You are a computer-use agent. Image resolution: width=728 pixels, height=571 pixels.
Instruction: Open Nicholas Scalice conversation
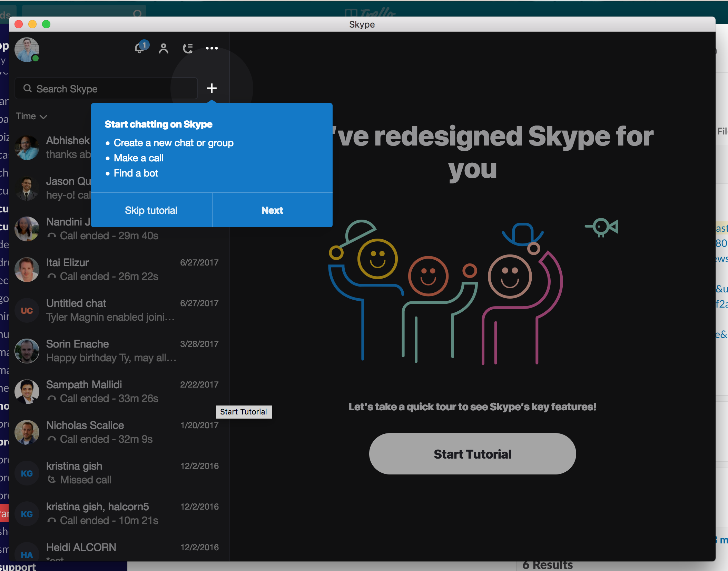(119, 432)
